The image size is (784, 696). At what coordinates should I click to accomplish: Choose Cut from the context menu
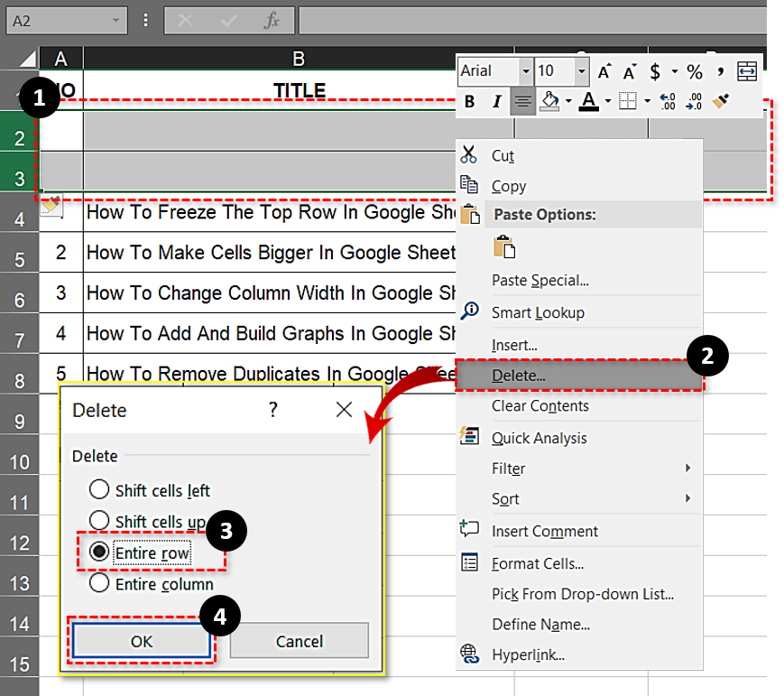(579, 155)
